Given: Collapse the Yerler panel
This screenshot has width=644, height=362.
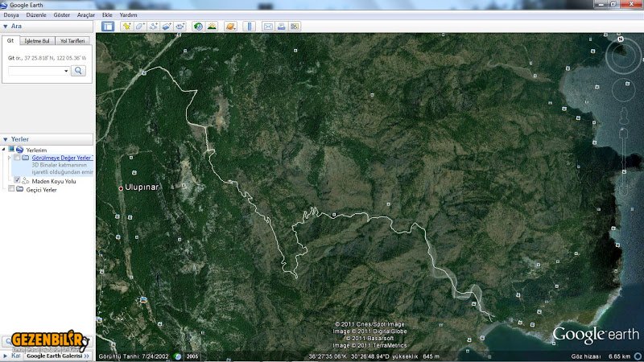Looking at the screenshot, I should pyautogui.click(x=6, y=139).
